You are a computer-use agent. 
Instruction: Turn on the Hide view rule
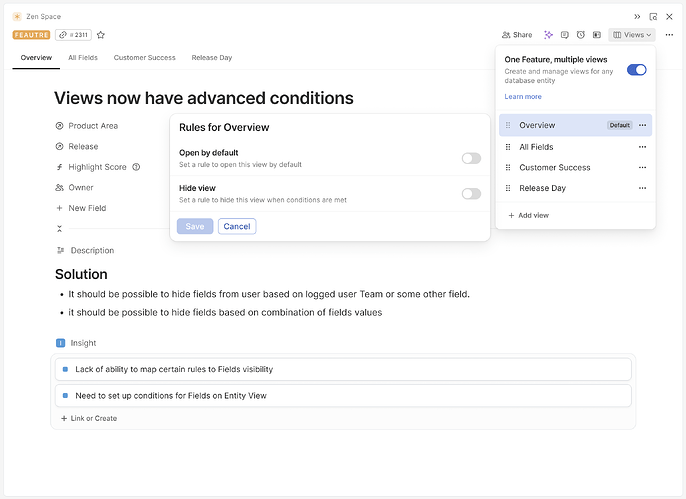[x=471, y=193]
